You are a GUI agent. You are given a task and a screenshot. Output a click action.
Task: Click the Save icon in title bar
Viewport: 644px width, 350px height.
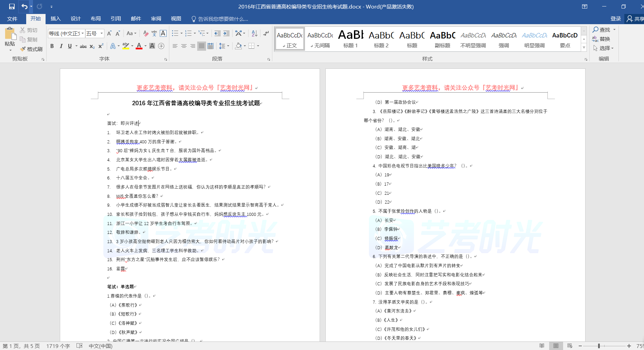coord(12,6)
